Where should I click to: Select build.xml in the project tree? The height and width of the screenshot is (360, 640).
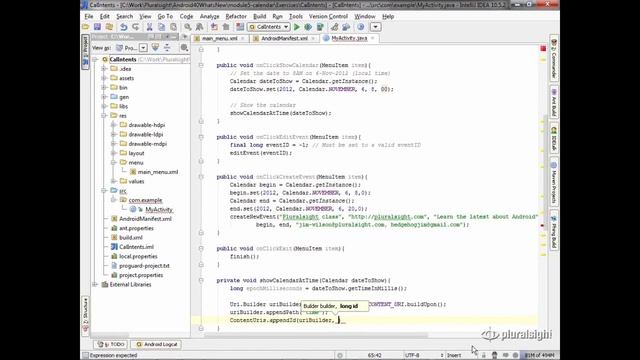coord(131,238)
